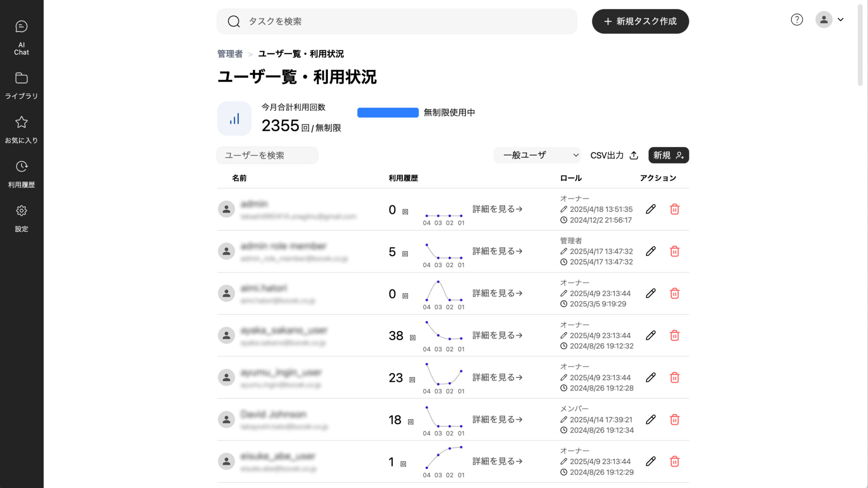This screenshot has height=488, width=868.
Task: Click the usage sparkline of 1-use user
Action: [443, 458]
